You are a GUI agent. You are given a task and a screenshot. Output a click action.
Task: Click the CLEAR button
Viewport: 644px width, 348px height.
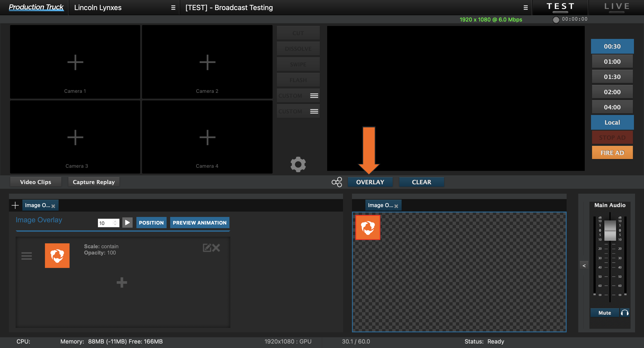[x=422, y=182]
